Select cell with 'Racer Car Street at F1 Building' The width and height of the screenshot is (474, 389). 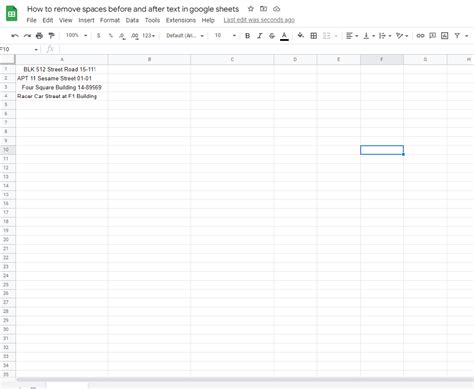click(62, 96)
